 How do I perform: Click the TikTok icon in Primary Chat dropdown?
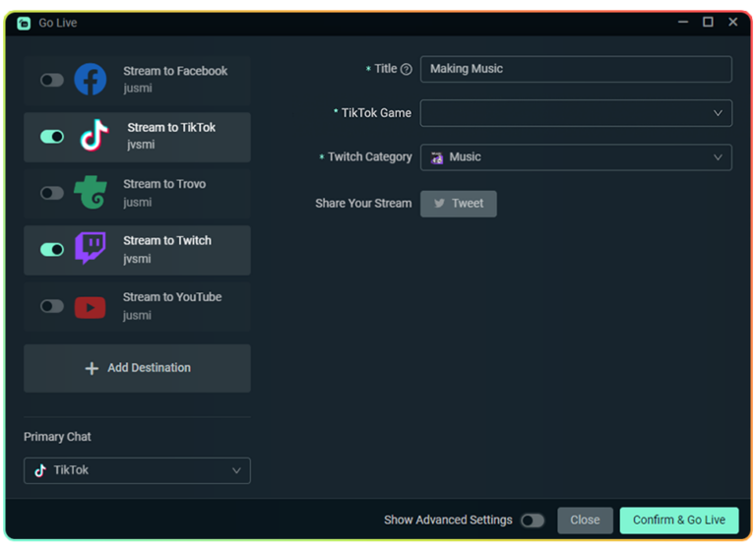pos(40,470)
